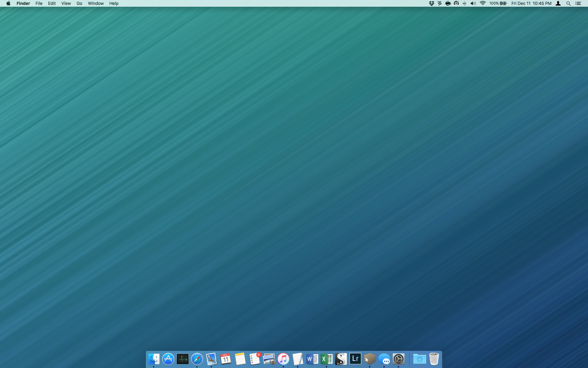Click the Bluetooth status icon

pos(465,3)
